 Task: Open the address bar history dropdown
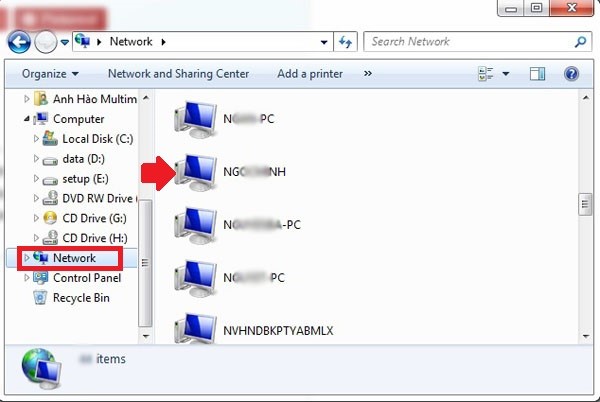coord(323,42)
